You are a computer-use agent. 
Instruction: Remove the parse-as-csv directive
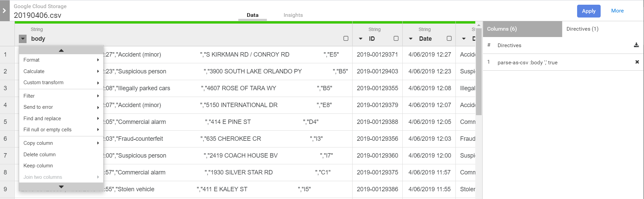[637, 62]
